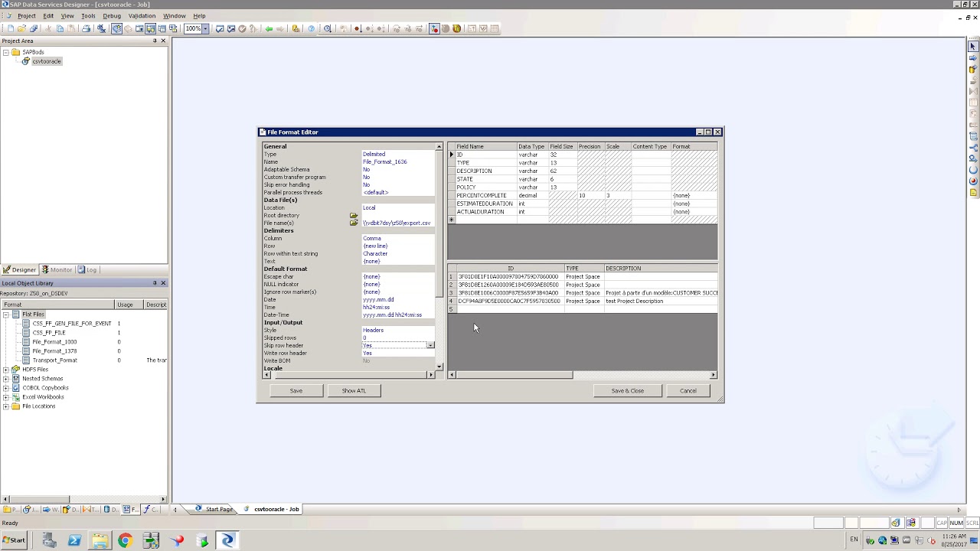Open the Project menu
Viewport: 980px width, 551px height.
pos(26,15)
